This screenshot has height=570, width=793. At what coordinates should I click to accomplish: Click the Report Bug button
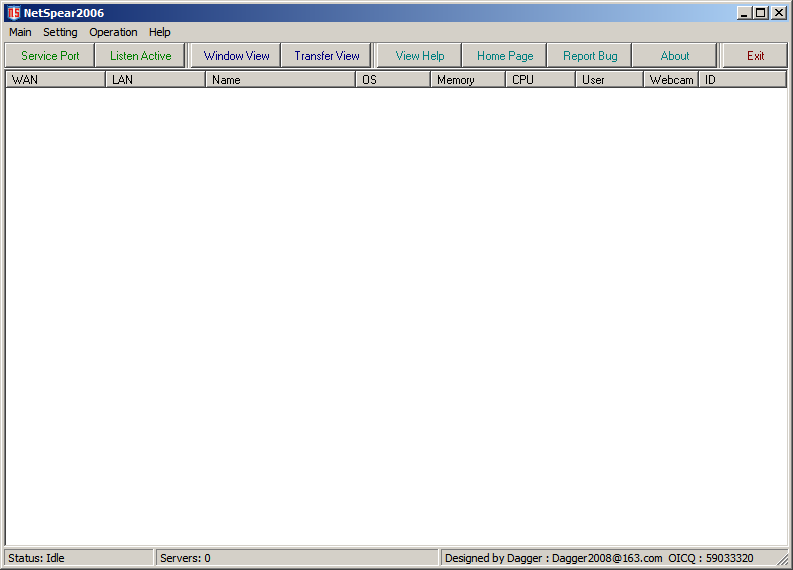[590, 56]
